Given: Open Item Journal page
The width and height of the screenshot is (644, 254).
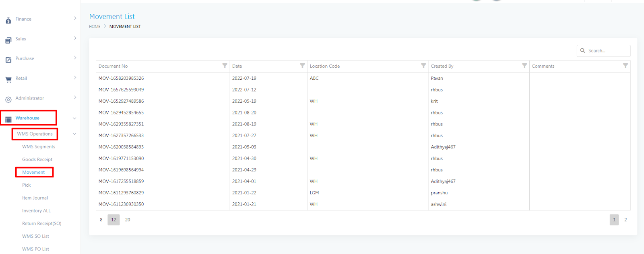Looking at the screenshot, I should click(35, 198).
